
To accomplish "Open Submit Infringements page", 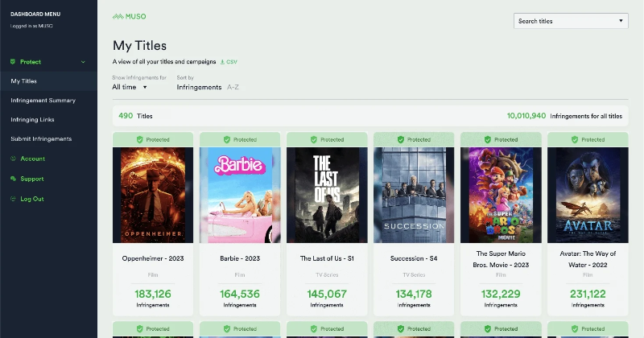I will click(x=41, y=139).
